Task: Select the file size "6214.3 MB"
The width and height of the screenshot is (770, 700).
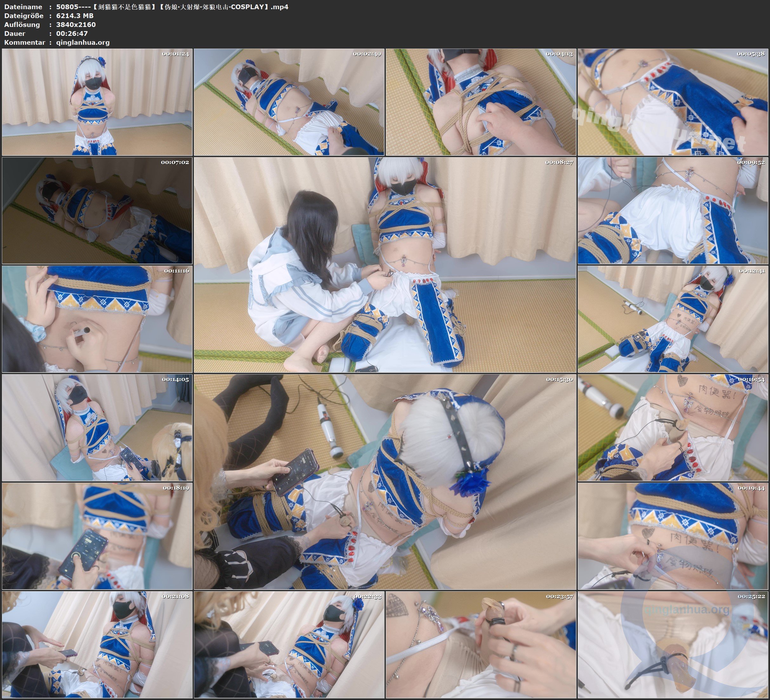Action: click(75, 16)
